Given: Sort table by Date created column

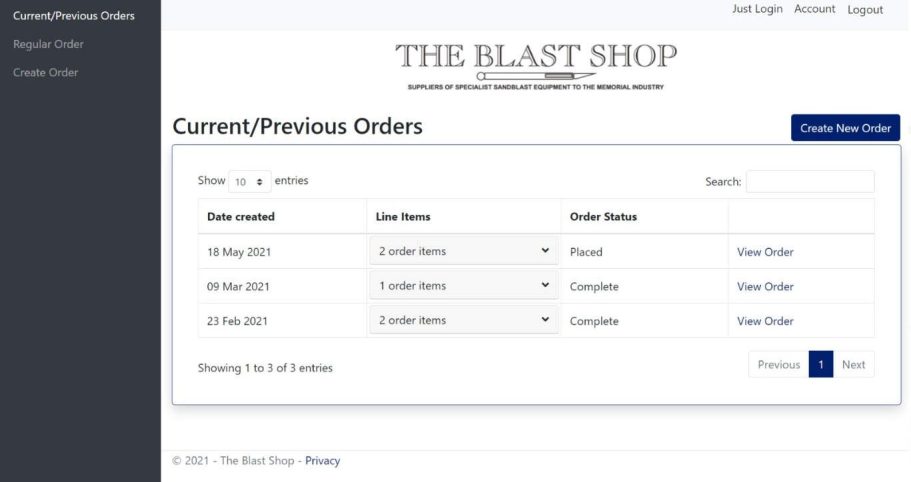Looking at the screenshot, I should pyautogui.click(x=241, y=217).
